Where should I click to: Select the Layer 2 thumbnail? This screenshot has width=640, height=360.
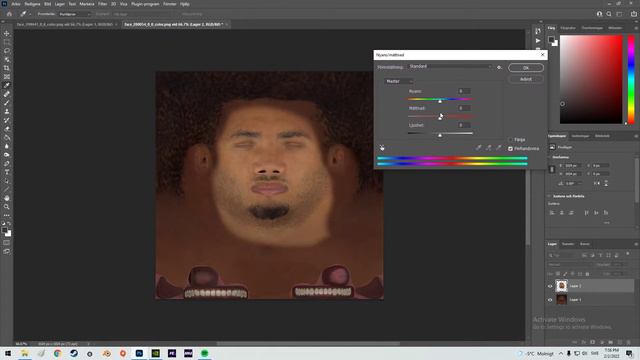tap(562, 286)
